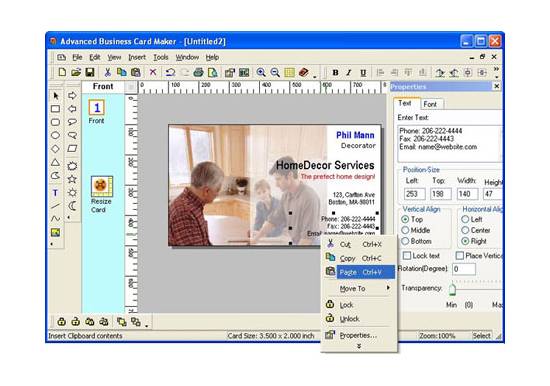Switch to the Text tab
The image size is (550, 386).
[x=405, y=103]
